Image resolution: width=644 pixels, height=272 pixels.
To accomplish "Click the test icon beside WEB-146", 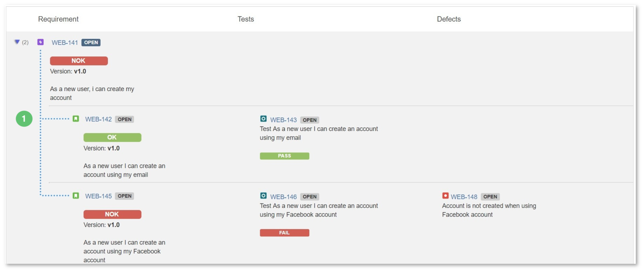I will [x=263, y=195].
